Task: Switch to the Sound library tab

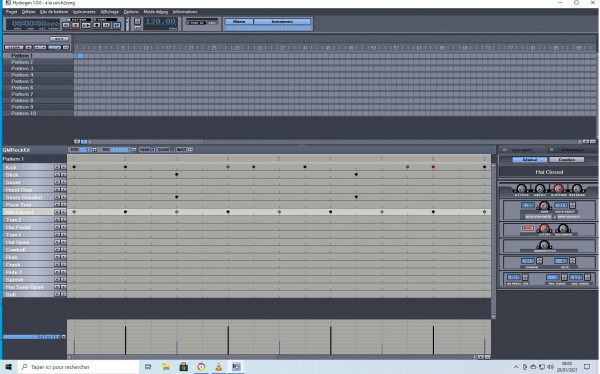Action: coord(572,150)
